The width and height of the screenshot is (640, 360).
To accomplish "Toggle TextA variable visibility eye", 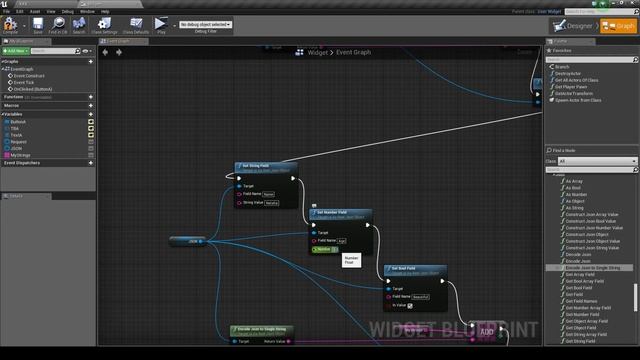I will 91,135.
